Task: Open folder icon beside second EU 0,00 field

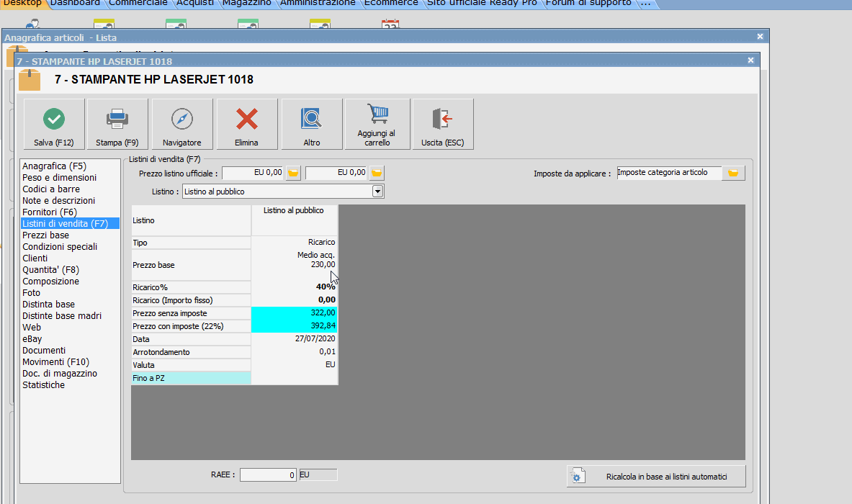Action: click(x=377, y=174)
